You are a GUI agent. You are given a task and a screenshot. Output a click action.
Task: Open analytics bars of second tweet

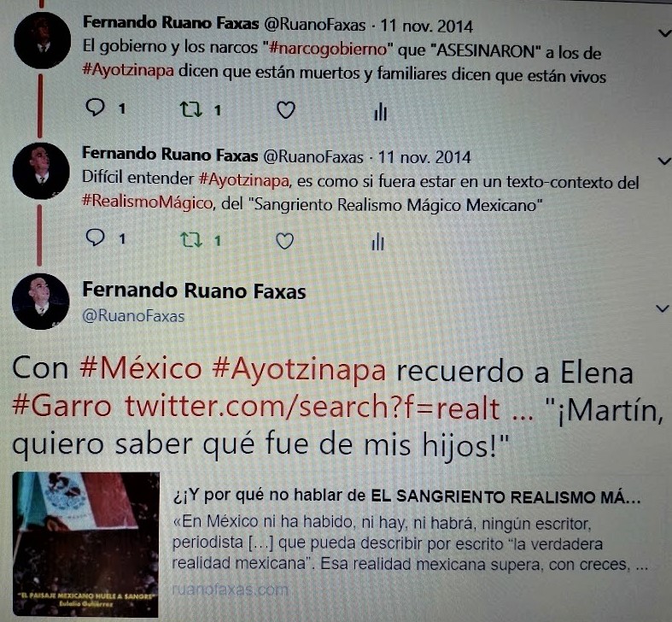(x=377, y=242)
